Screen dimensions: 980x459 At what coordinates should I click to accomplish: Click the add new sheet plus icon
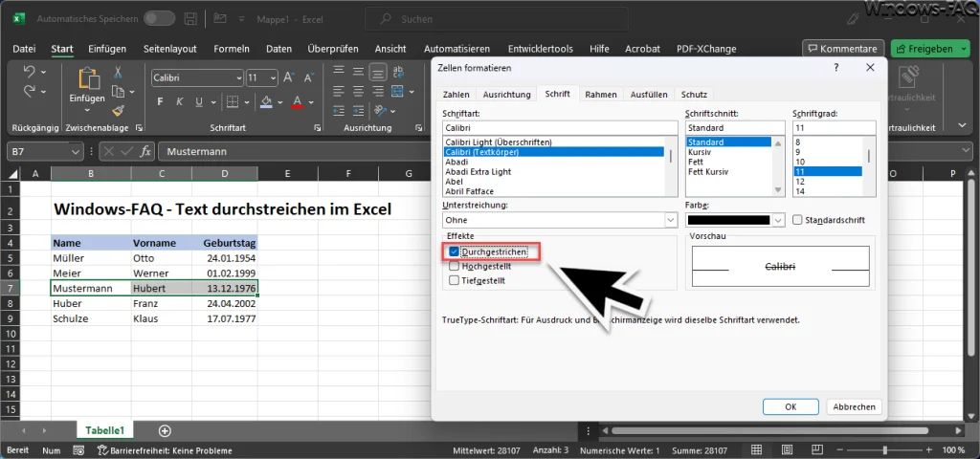(x=165, y=430)
